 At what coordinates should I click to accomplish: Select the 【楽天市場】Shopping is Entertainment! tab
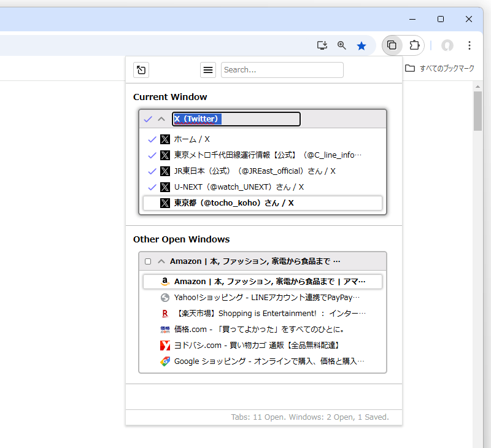click(263, 314)
